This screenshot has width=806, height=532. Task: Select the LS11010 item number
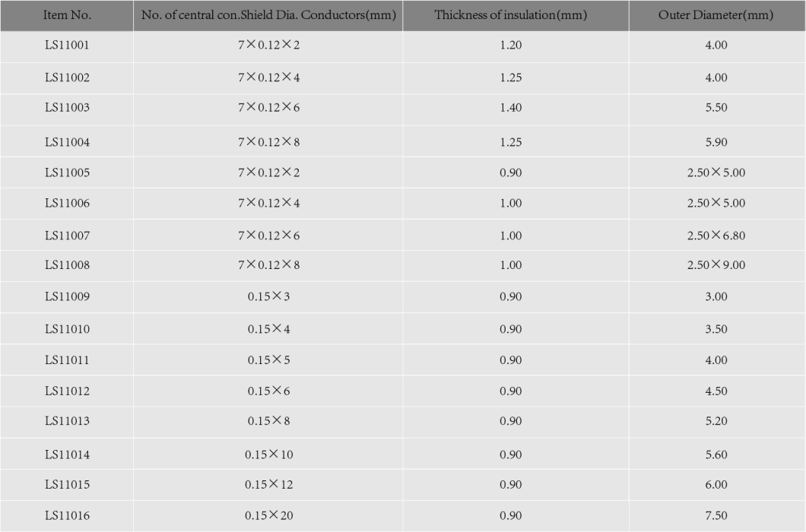[x=67, y=330]
